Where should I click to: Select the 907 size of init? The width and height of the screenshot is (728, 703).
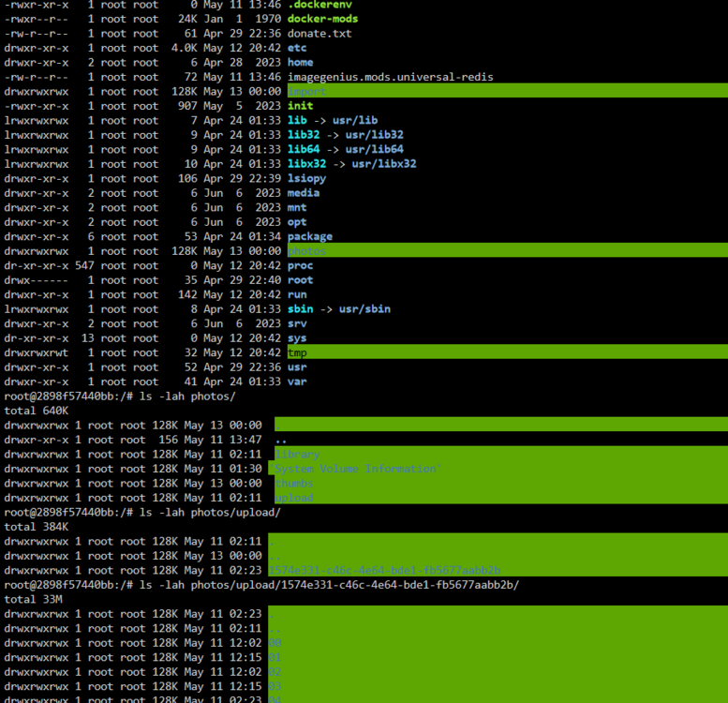pyautogui.click(x=187, y=106)
